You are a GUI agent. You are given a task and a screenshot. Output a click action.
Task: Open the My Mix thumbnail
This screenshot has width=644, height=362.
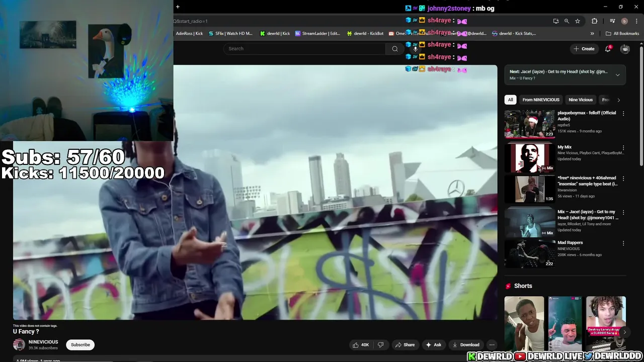tap(529, 158)
